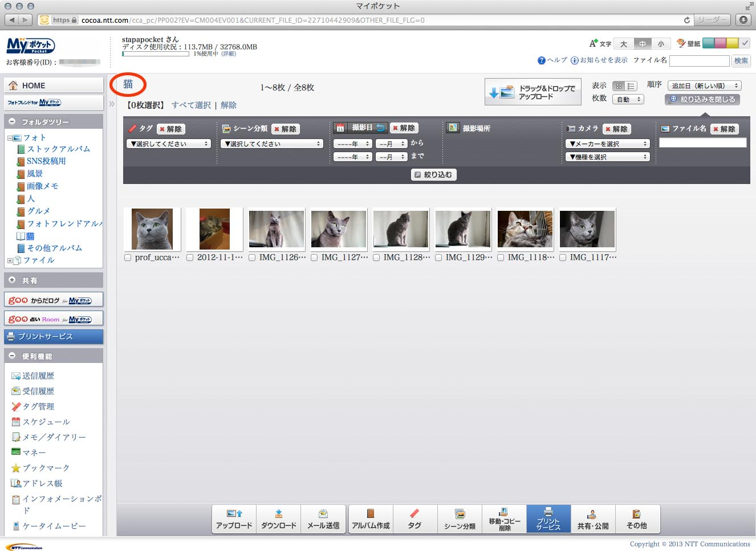Click the アルバム作成 toolbar icon
Viewport: 756px width, 551px height.
(x=371, y=513)
